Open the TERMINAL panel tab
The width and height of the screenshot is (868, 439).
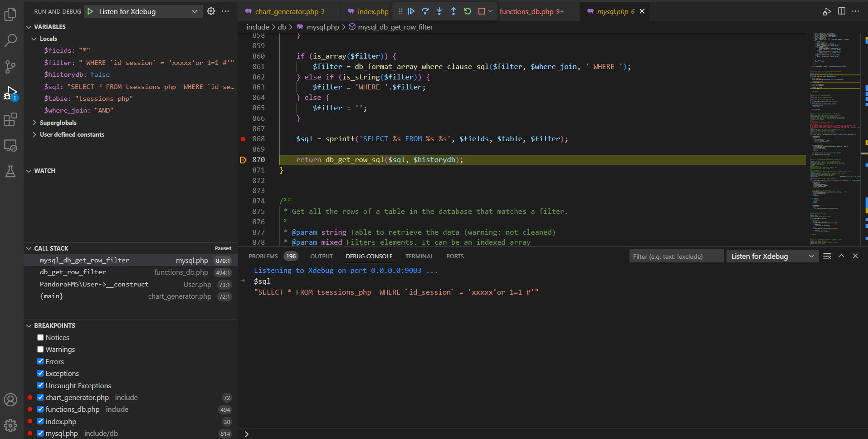tap(419, 256)
